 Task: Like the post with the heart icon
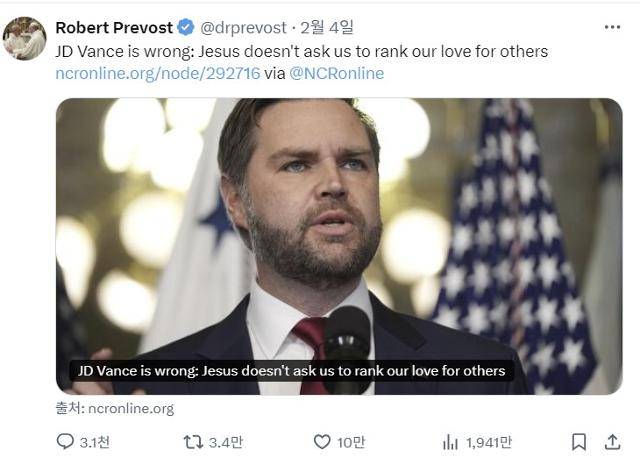tap(322, 441)
